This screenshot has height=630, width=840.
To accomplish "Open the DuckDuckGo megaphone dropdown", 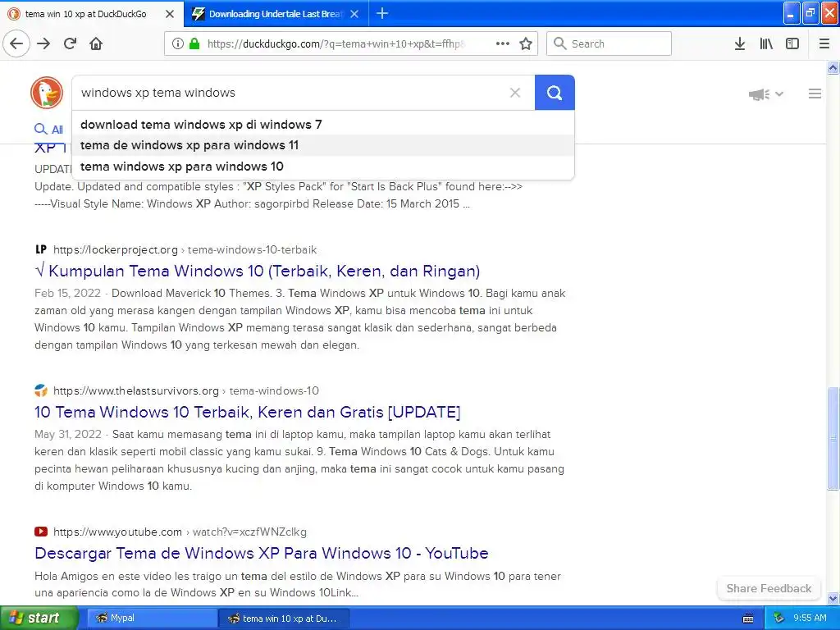I will pos(766,94).
